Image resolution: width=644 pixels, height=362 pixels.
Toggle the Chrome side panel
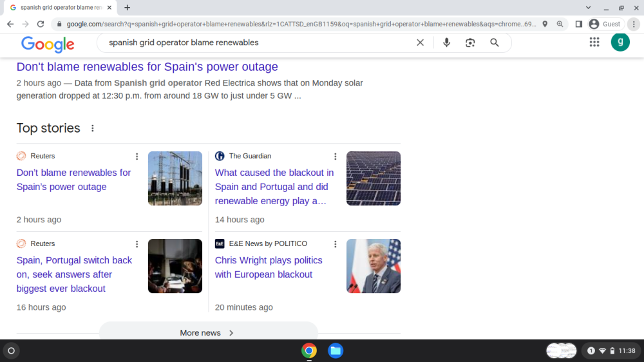[x=579, y=24]
